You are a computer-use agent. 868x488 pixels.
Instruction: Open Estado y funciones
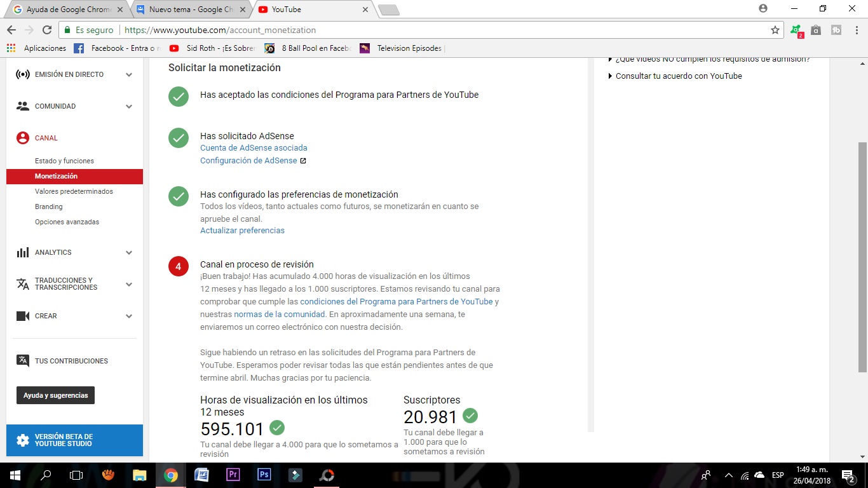click(x=64, y=161)
